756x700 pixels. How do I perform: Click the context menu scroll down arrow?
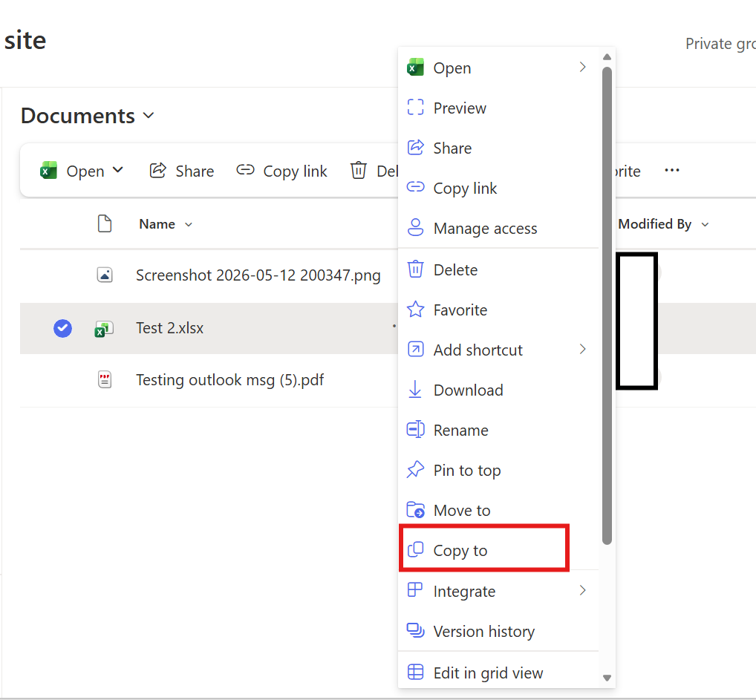pyautogui.click(x=607, y=678)
